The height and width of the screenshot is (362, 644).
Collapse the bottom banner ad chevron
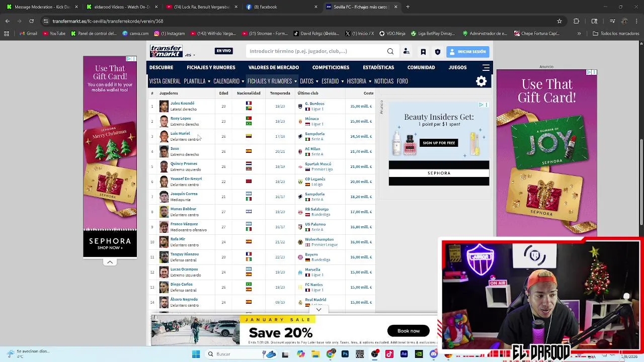pos(318,310)
